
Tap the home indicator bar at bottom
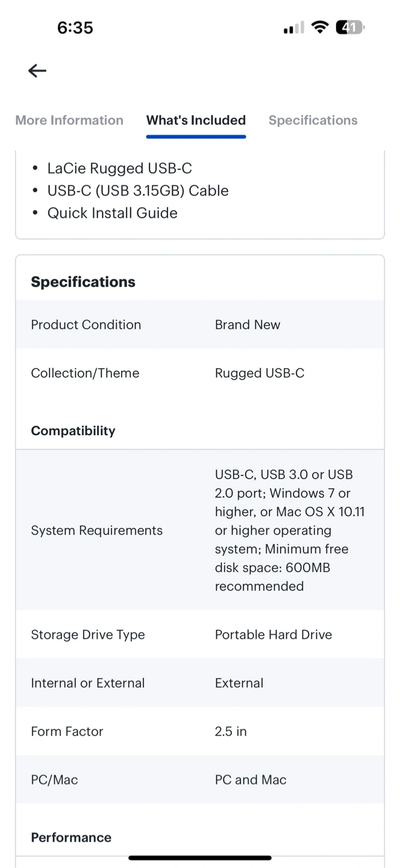[x=200, y=858]
